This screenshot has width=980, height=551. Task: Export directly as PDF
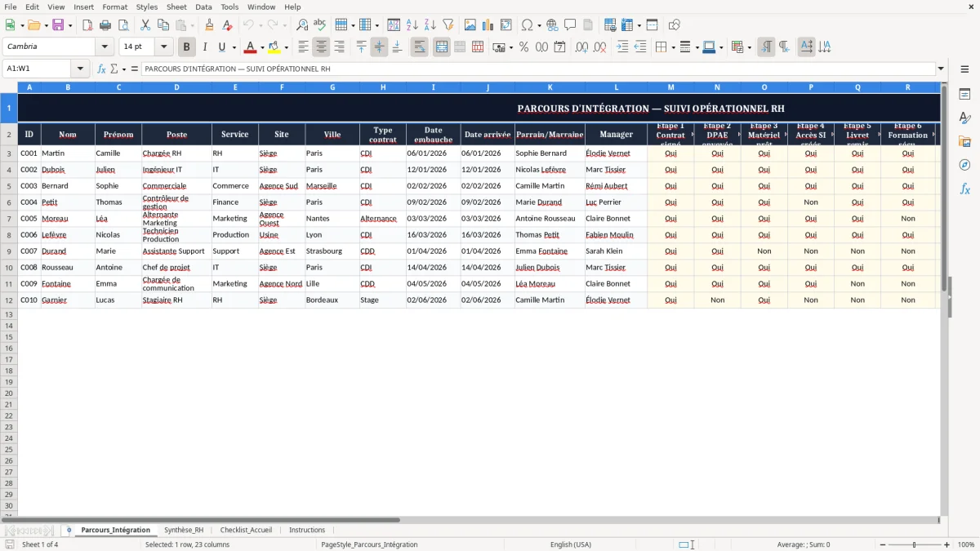(x=87, y=25)
